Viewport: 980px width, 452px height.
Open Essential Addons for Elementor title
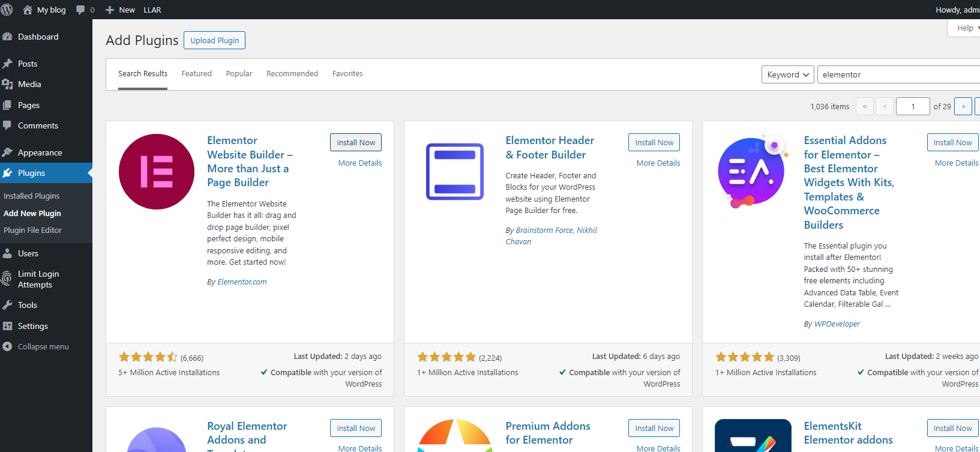[x=849, y=182]
